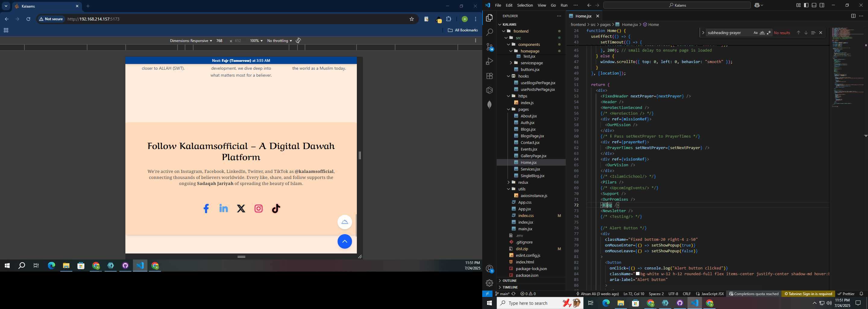Rotate the device viewport in DevTools toolbar

pos(298,40)
